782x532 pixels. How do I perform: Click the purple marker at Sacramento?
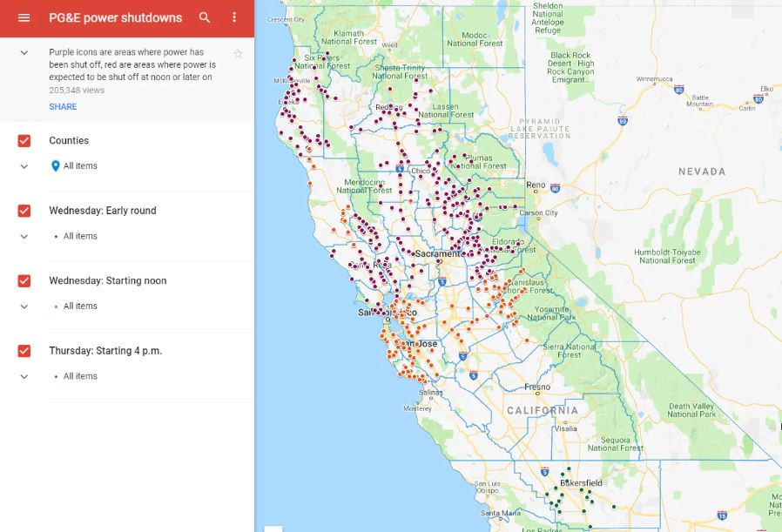click(439, 259)
